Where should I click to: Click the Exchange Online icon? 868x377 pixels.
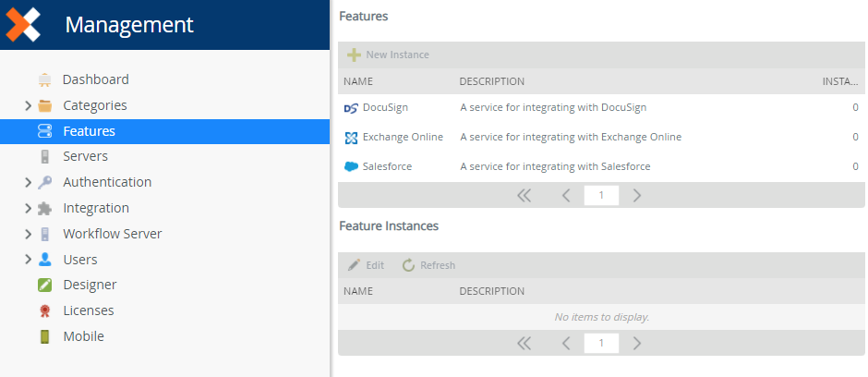pyautogui.click(x=351, y=138)
